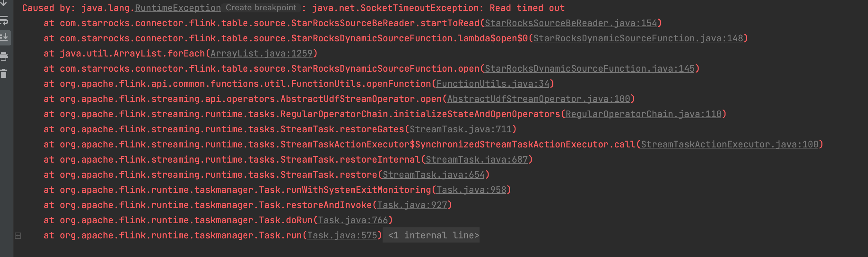
Task: Expand the folded lines with plus icon
Action: click(x=18, y=236)
